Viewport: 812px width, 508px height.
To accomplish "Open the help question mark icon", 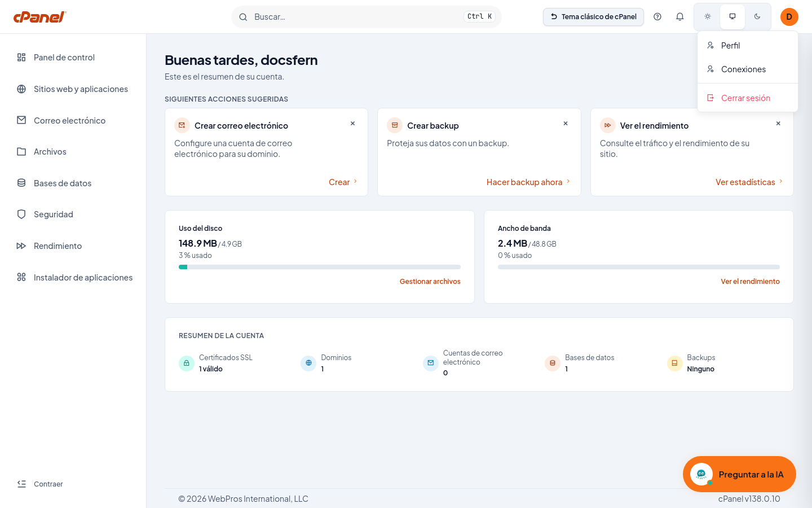I will [657, 17].
